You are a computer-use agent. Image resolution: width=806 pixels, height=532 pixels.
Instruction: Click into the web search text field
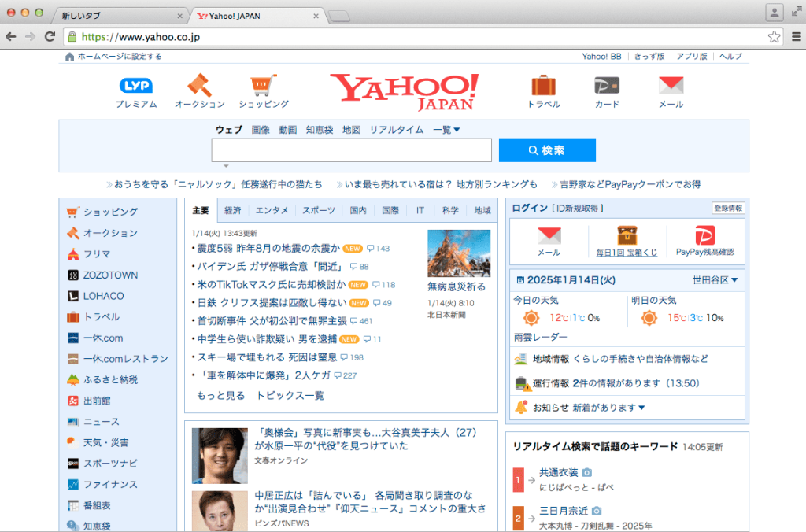point(352,150)
